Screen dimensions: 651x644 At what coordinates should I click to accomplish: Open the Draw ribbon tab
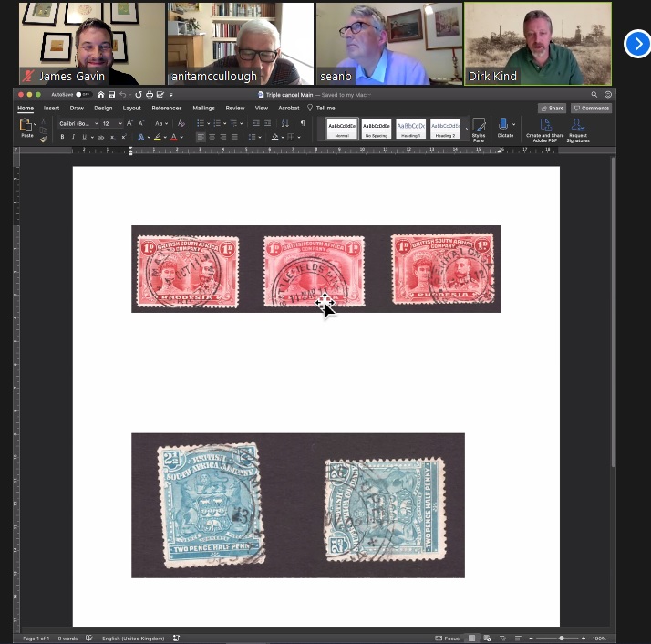click(77, 108)
